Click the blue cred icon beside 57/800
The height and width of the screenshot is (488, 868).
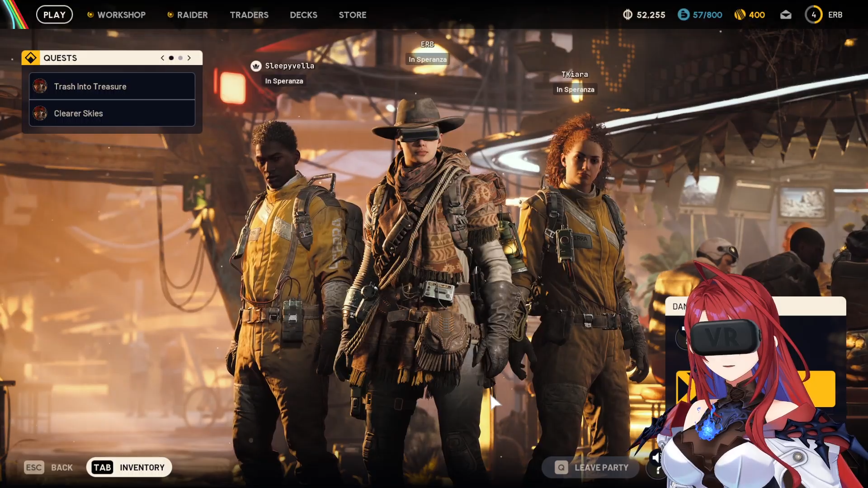click(683, 15)
